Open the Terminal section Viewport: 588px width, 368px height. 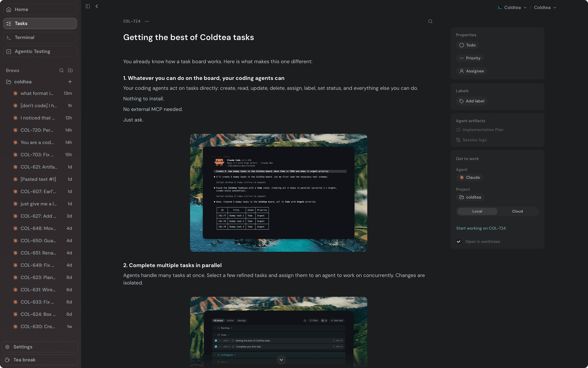click(40, 38)
